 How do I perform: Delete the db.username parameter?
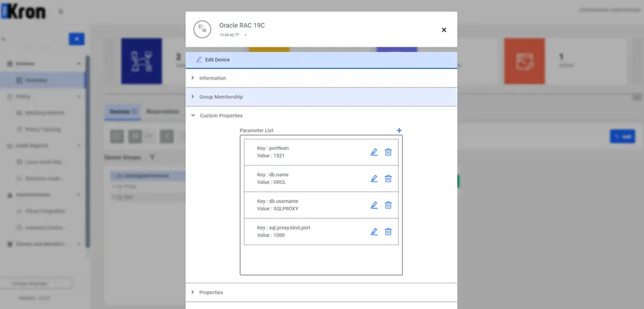[388, 205]
